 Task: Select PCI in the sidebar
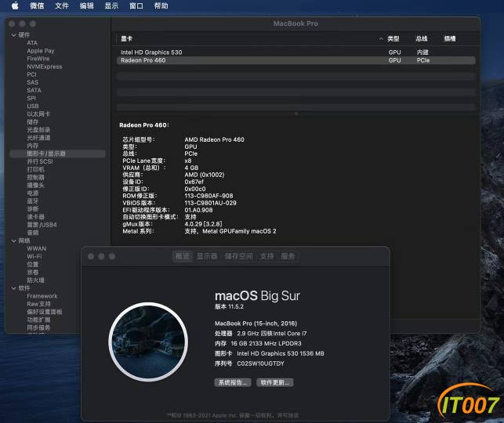pyautogui.click(x=31, y=74)
